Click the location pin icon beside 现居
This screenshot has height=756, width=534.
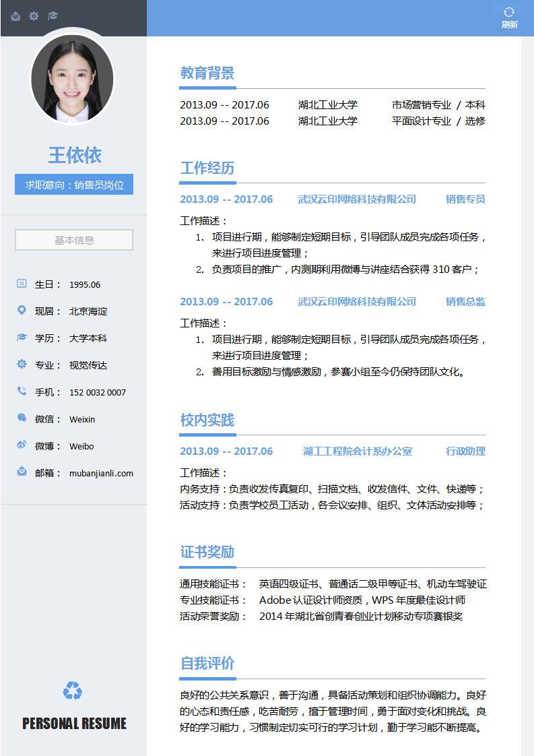[22, 311]
